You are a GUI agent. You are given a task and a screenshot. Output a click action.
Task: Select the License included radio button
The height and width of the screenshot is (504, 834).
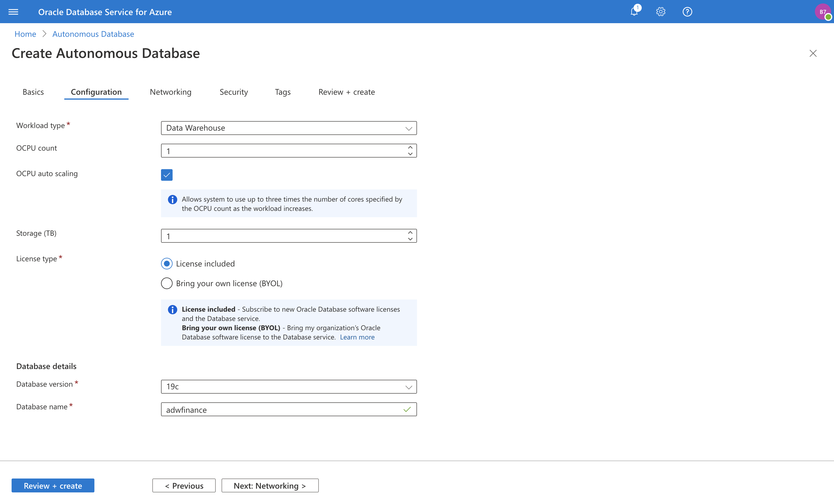coord(167,264)
